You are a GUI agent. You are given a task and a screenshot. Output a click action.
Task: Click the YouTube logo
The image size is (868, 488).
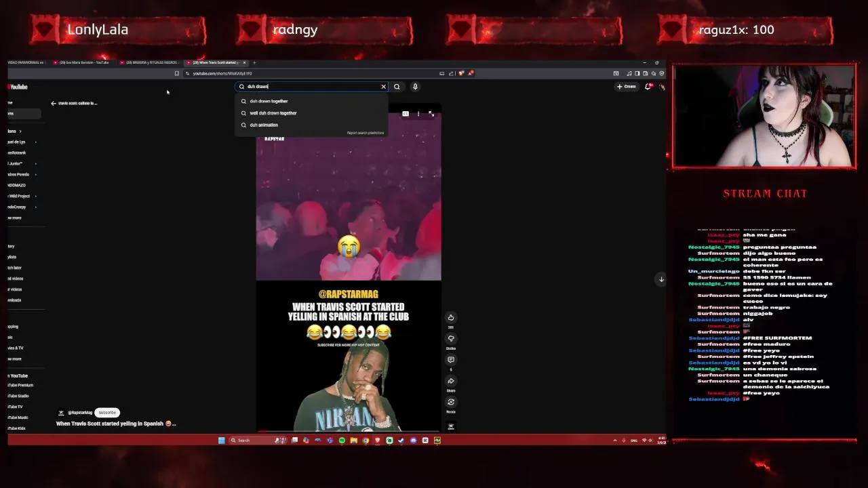click(18, 87)
